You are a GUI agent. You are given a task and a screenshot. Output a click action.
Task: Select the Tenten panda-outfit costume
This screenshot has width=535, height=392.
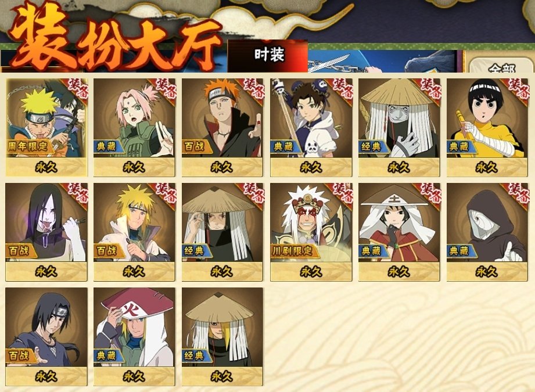click(311, 128)
